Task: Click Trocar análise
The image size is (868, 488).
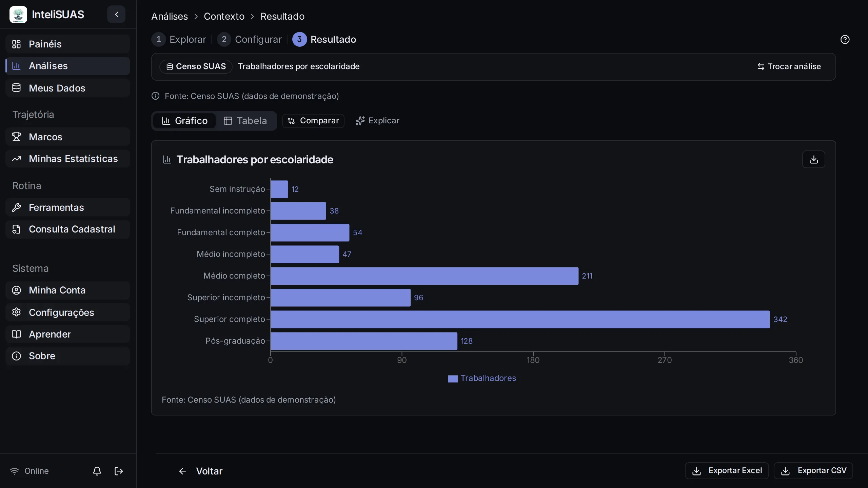Action: click(x=789, y=66)
